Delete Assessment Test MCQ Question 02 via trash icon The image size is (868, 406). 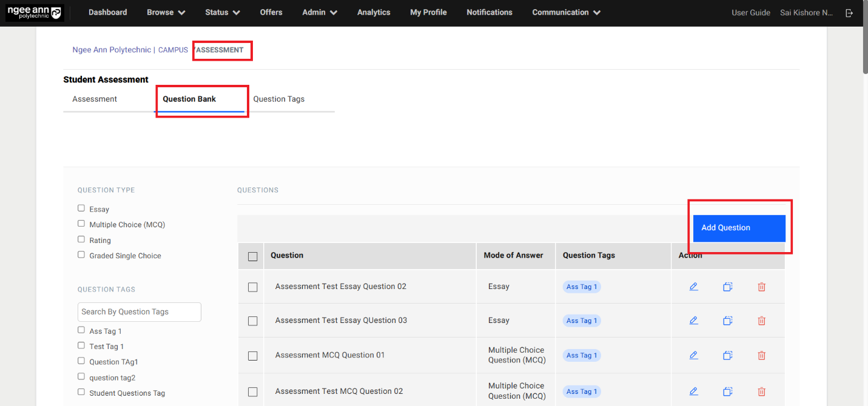(x=761, y=391)
